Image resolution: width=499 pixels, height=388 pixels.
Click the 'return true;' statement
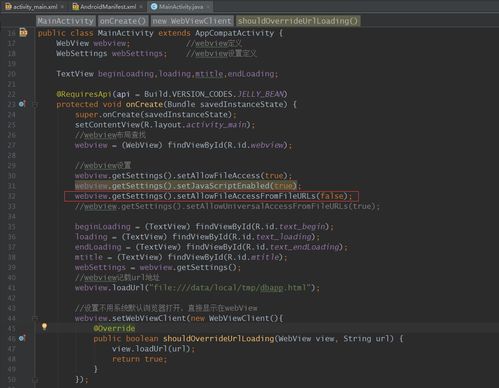coord(139,359)
